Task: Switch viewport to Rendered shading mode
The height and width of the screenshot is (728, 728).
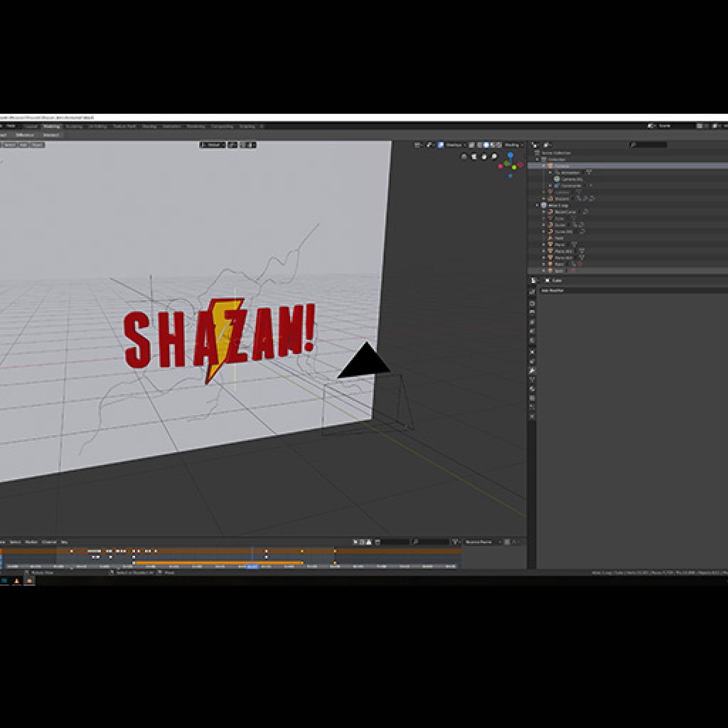Action: point(498,144)
